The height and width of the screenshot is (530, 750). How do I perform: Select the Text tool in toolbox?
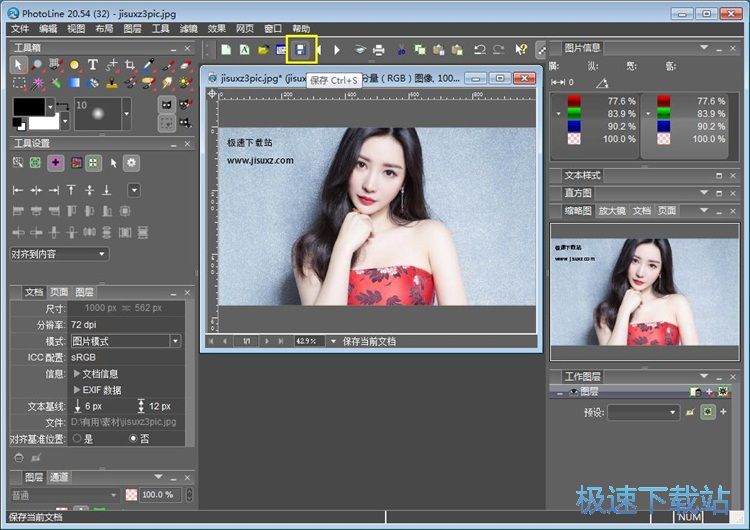click(x=93, y=65)
